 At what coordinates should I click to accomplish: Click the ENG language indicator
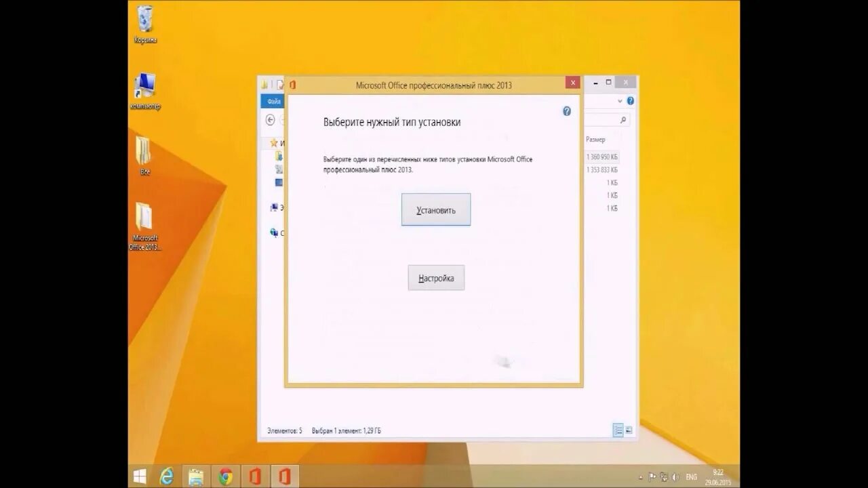pos(691,477)
